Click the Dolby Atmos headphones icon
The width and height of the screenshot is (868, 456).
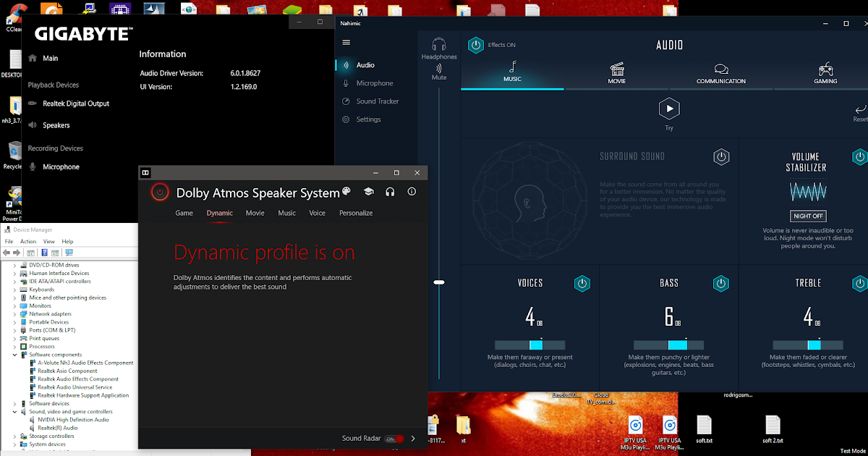390,192
